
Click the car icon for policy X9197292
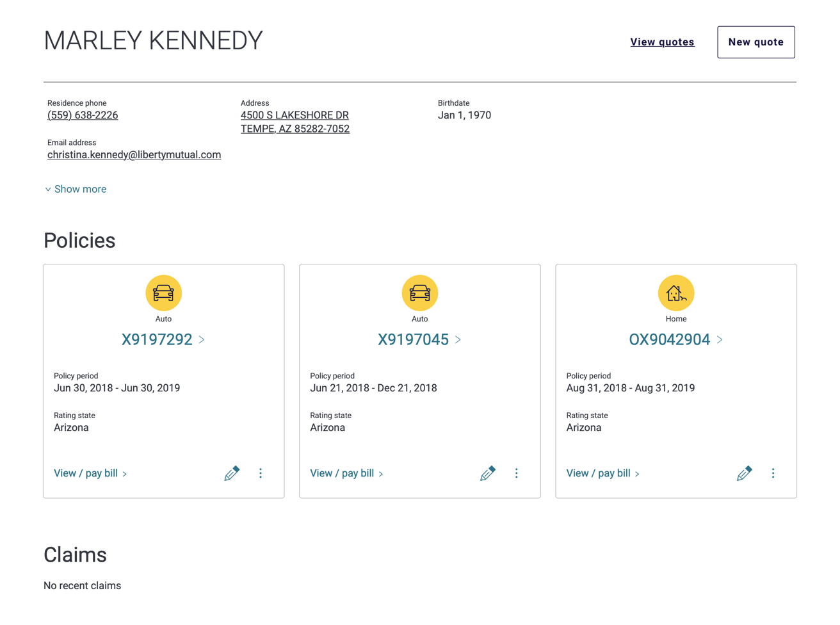pyautogui.click(x=163, y=293)
